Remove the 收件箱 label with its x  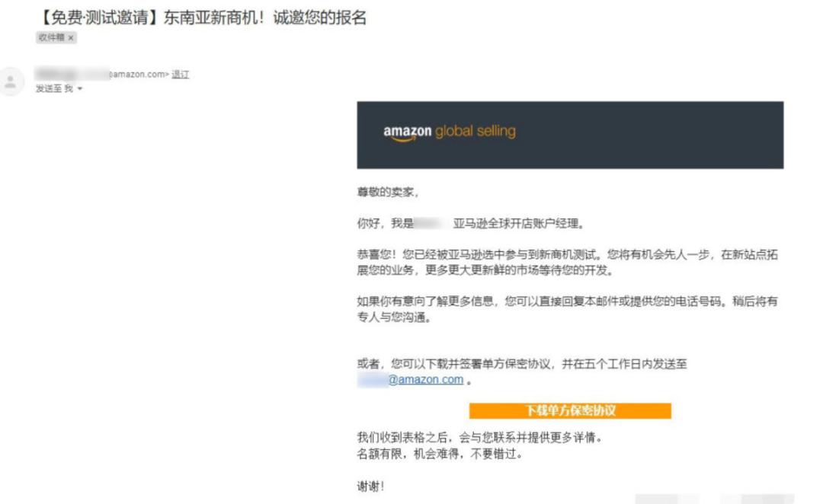[x=71, y=38]
